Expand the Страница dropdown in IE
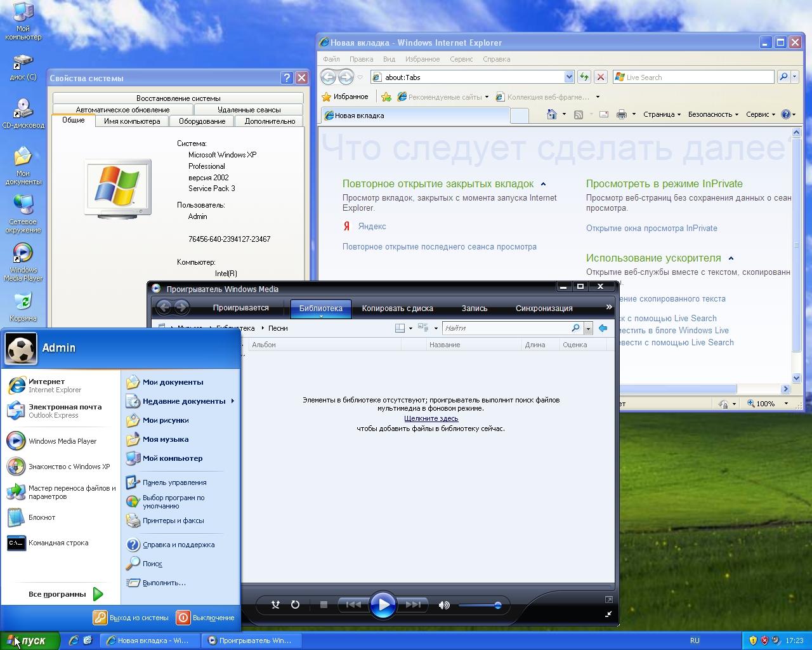This screenshot has height=650, width=812. [x=662, y=114]
